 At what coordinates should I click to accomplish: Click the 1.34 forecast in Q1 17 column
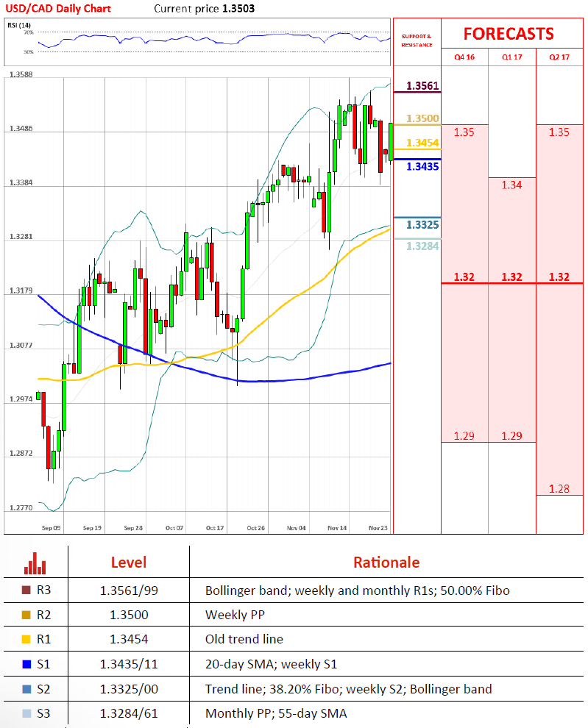[x=511, y=185]
